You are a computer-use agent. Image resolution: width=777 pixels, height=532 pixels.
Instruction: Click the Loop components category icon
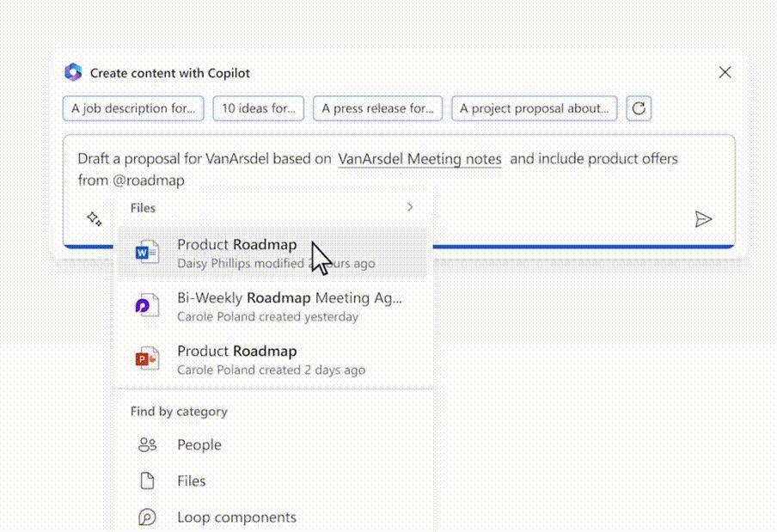click(x=147, y=517)
